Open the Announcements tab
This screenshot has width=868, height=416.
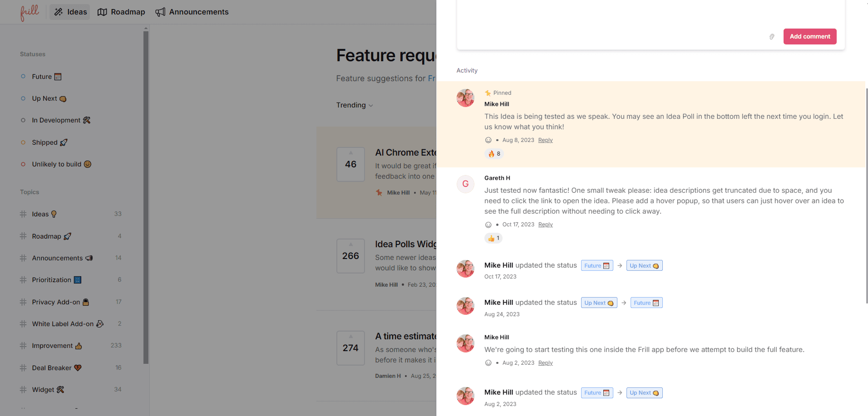[x=192, y=12]
